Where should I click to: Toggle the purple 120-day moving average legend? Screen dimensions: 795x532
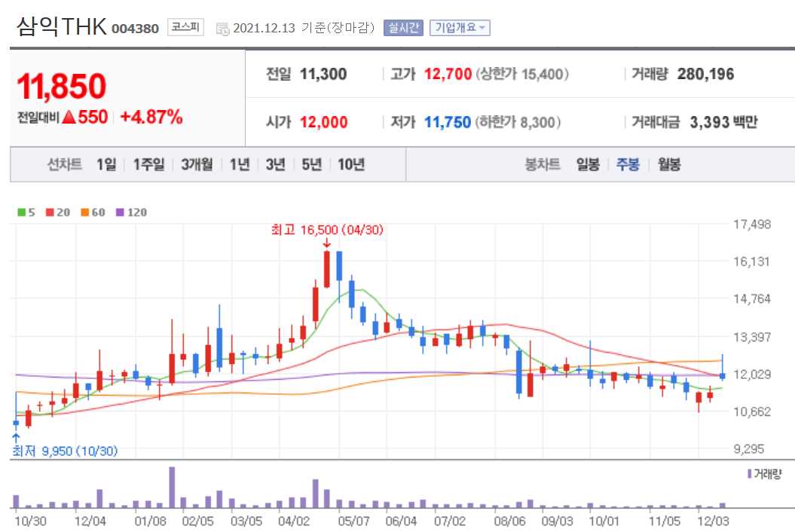tap(122, 212)
